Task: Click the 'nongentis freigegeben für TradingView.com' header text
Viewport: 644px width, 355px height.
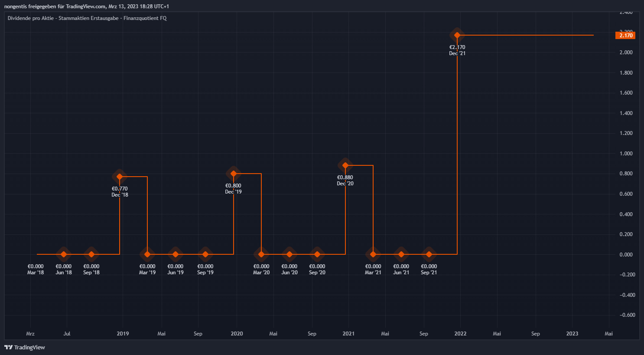Action: click(x=87, y=7)
